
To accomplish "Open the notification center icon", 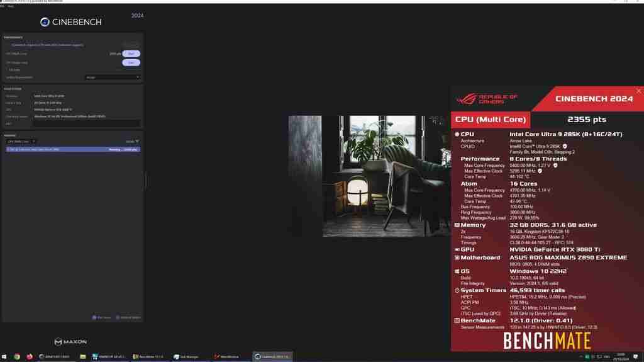I will click(636, 357).
